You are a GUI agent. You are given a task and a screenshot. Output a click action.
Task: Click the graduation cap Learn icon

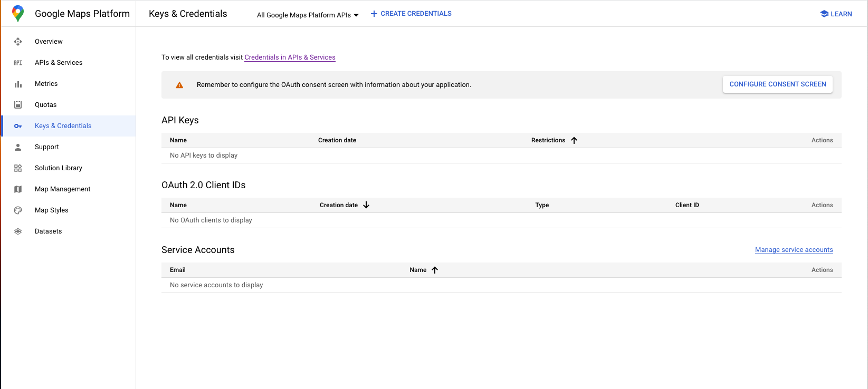tap(824, 14)
